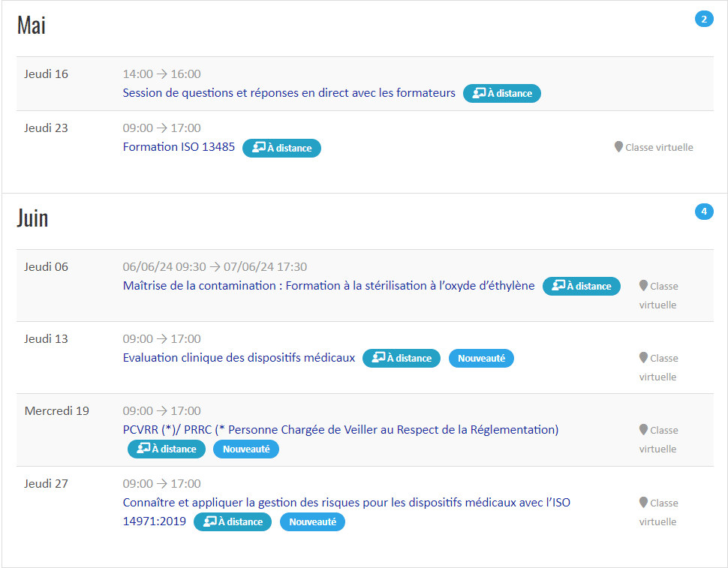728x568 pixels.
Task: Open 'Maîtrise de la contamination' training link
Action: (329, 286)
